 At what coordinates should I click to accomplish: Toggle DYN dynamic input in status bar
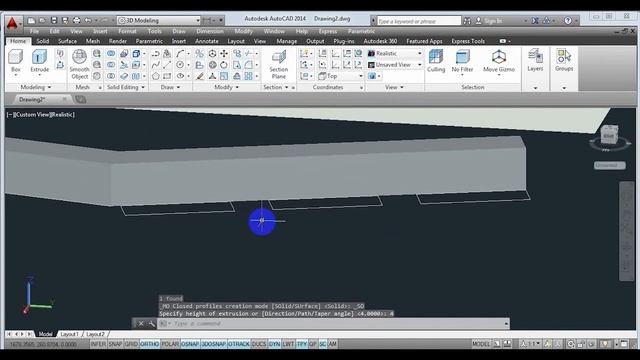[274, 344]
